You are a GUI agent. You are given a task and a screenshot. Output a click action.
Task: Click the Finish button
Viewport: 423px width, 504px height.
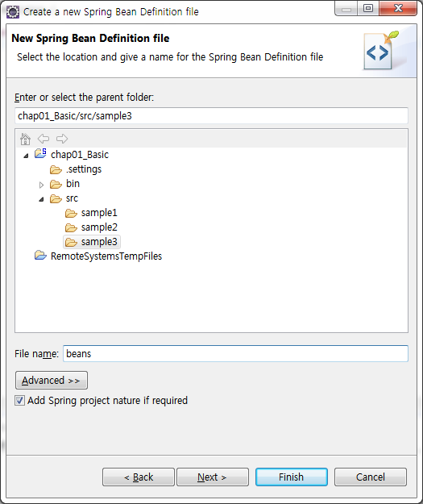(292, 477)
